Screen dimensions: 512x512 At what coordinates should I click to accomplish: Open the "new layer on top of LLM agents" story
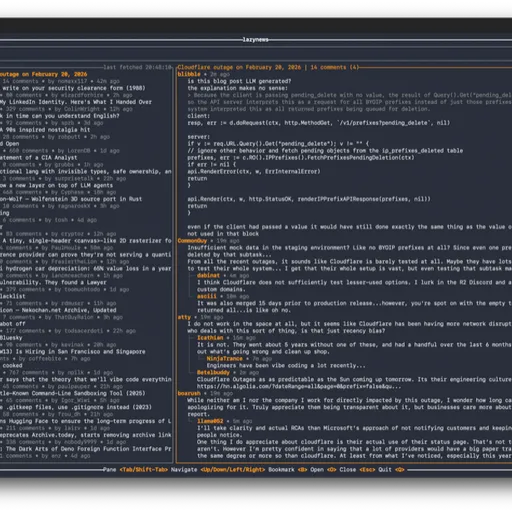point(56,186)
